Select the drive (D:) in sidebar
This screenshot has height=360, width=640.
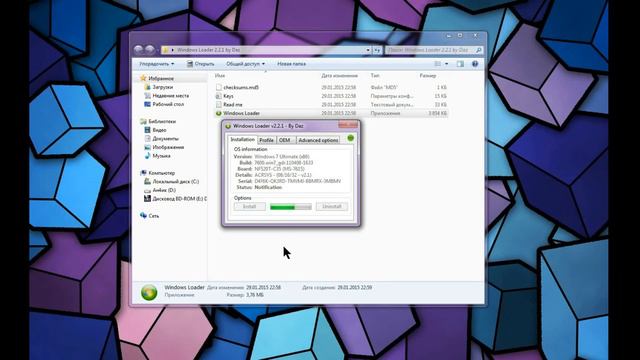coord(164,190)
